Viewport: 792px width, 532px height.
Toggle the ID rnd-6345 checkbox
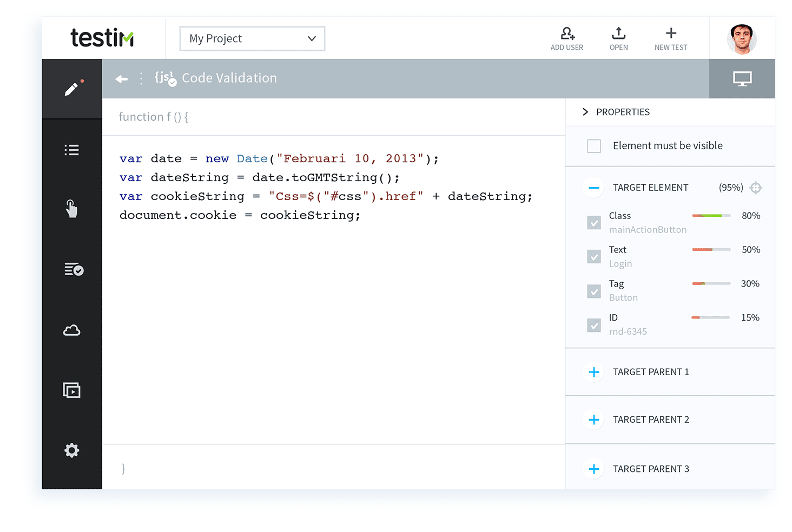point(594,325)
